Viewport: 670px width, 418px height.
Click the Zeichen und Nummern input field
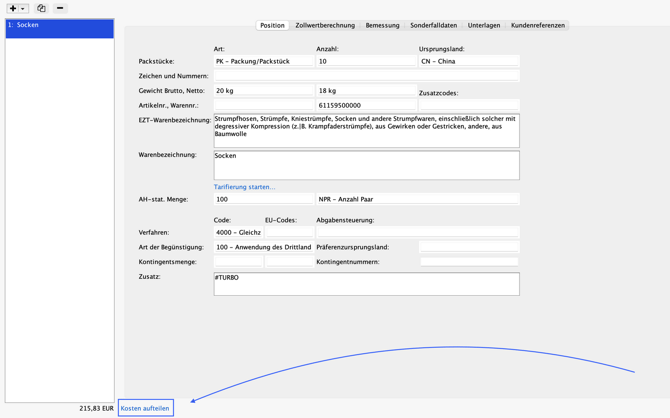click(x=366, y=75)
